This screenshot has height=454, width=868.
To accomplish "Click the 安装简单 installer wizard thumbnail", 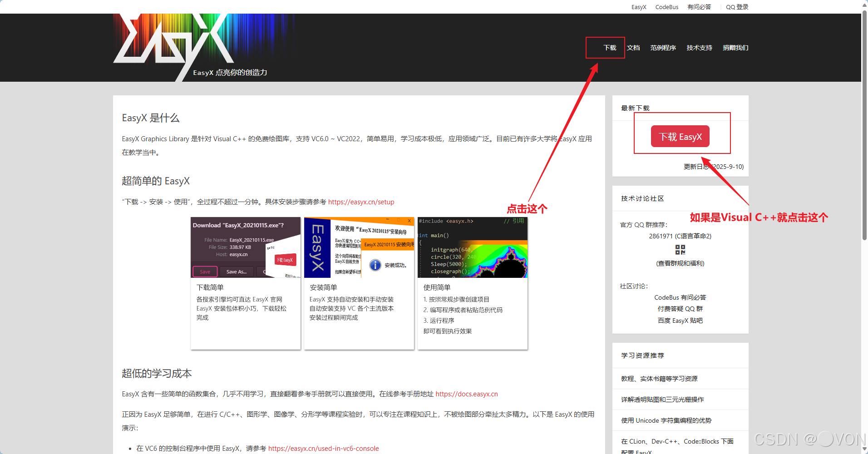I will pyautogui.click(x=359, y=247).
